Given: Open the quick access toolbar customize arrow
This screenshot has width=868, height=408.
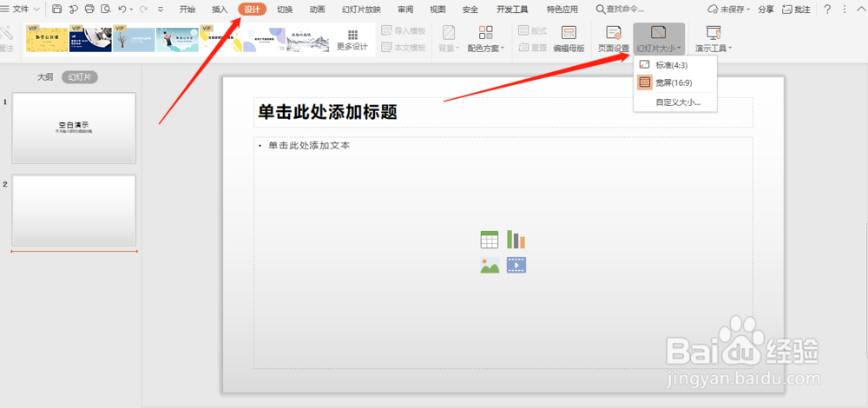Looking at the screenshot, I should click(161, 10).
